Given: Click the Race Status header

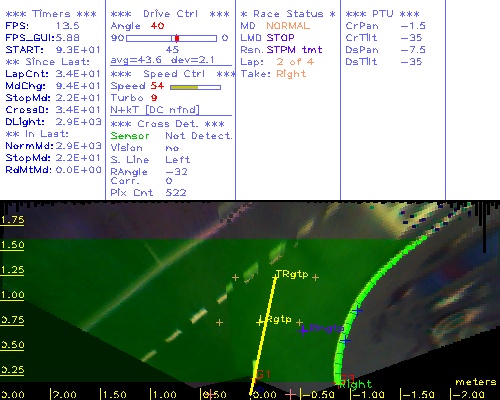Looking at the screenshot, I should (288, 14).
